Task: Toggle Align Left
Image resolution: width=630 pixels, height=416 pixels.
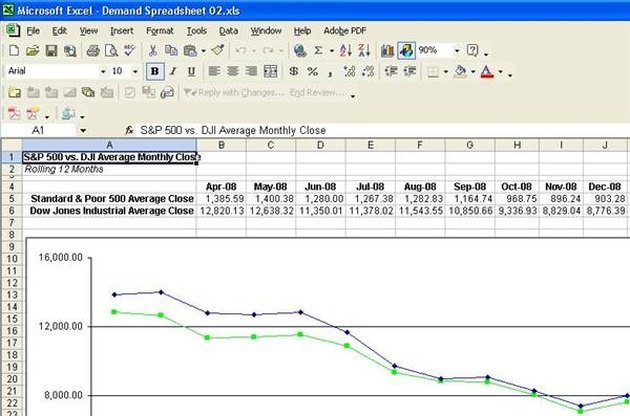Action: pyautogui.click(x=214, y=72)
